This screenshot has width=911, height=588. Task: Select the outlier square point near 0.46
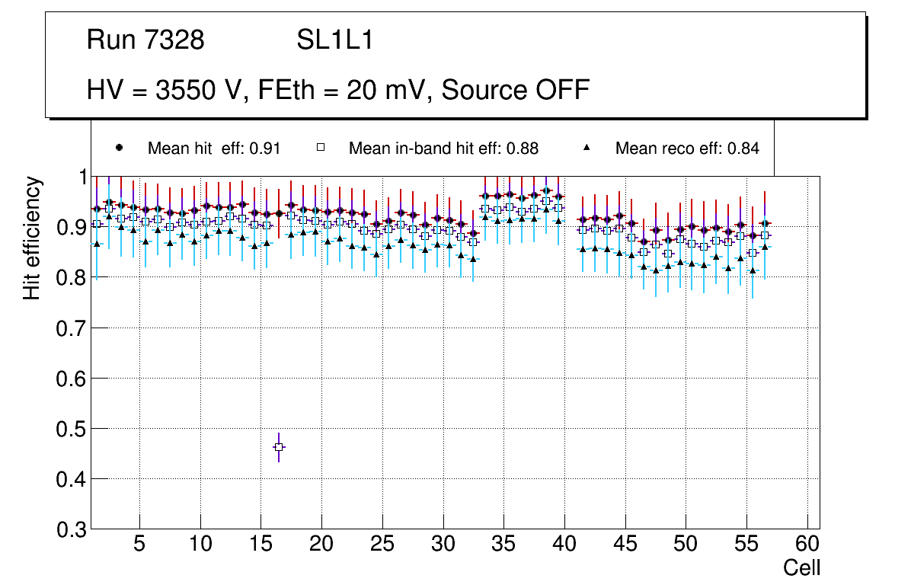pos(279,447)
